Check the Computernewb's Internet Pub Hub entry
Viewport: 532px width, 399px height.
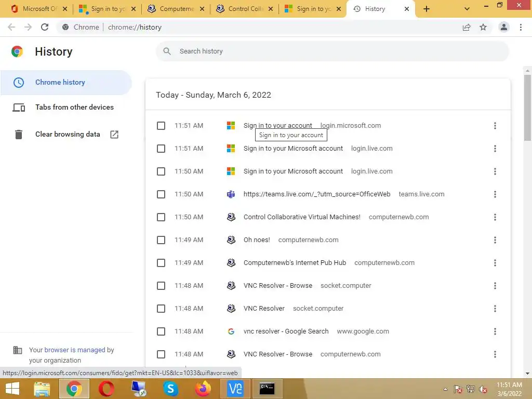click(161, 263)
